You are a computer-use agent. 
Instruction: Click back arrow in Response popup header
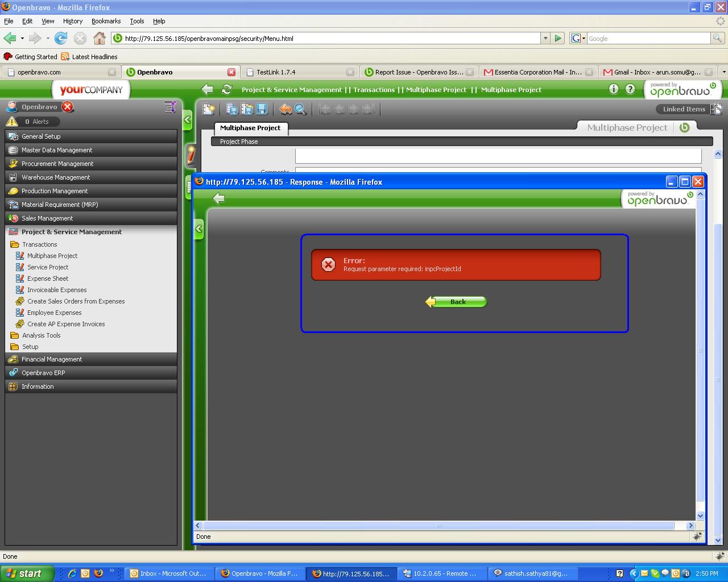coord(219,198)
